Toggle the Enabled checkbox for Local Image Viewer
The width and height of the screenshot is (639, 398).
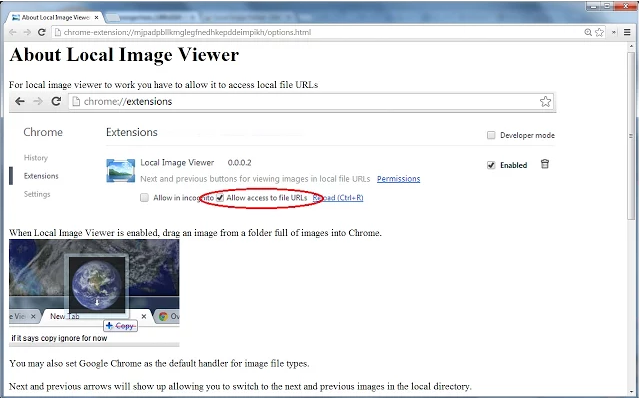pos(491,165)
